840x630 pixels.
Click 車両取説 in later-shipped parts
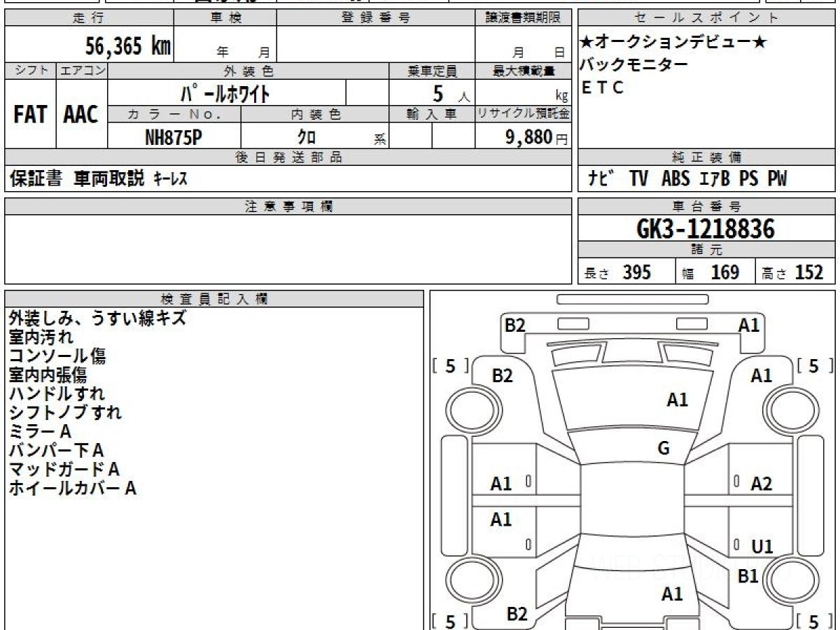point(110,178)
